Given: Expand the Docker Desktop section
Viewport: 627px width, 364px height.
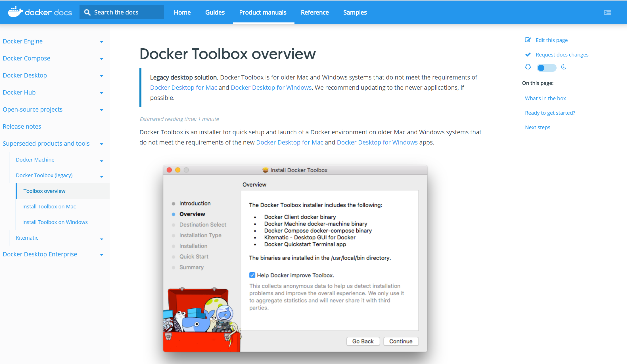Looking at the screenshot, I should (x=102, y=76).
